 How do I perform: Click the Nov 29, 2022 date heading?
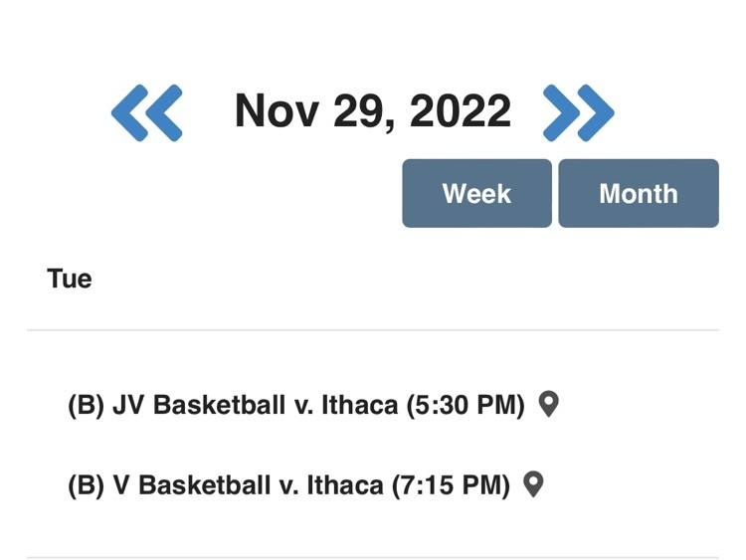tap(373, 111)
